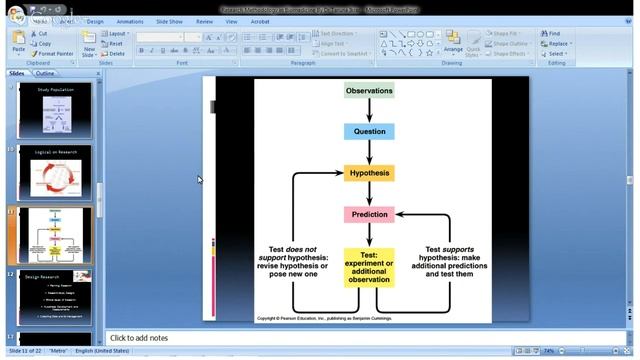Click the zoom out minus button
Image resolution: width=640 pixels, height=360 pixels.
coord(562,351)
